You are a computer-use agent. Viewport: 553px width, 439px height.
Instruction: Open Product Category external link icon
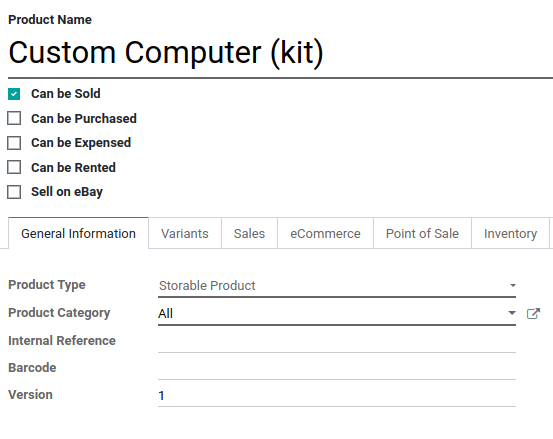click(533, 313)
